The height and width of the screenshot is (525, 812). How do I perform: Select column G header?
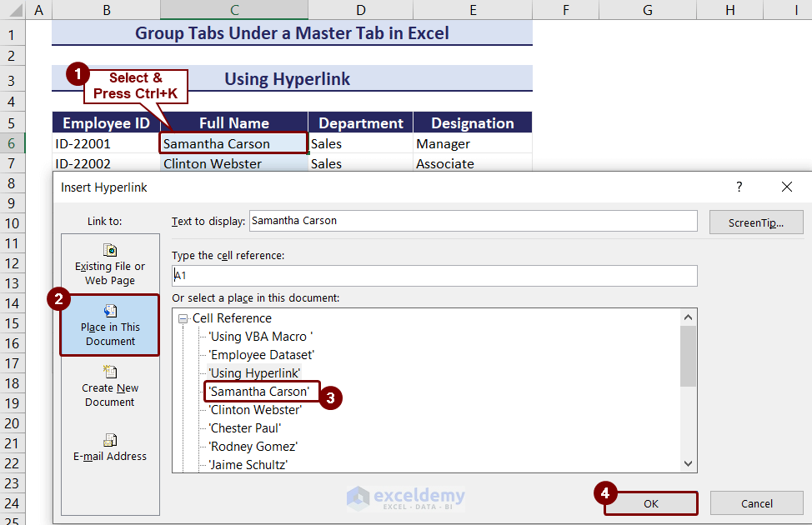click(x=647, y=10)
